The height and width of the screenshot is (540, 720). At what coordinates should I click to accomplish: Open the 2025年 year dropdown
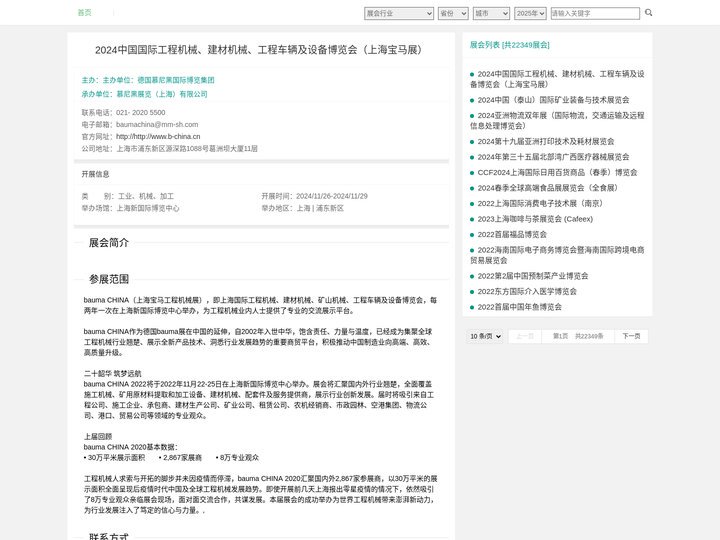point(530,13)
